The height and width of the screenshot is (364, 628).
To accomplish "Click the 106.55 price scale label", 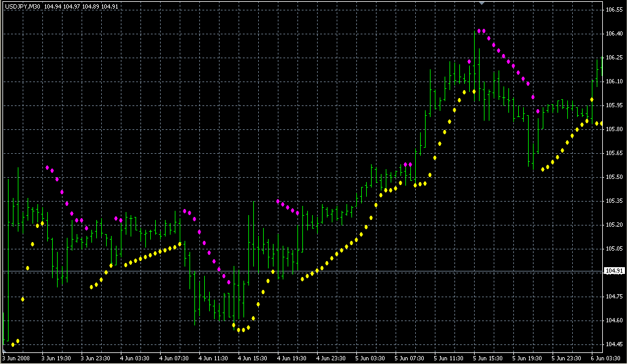I will coord(614,10).
